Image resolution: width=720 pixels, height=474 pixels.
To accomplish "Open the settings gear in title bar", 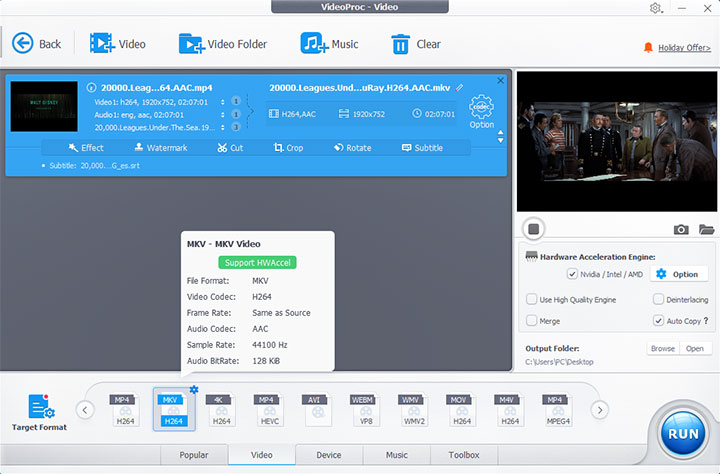I will click(x=656, y=8).
